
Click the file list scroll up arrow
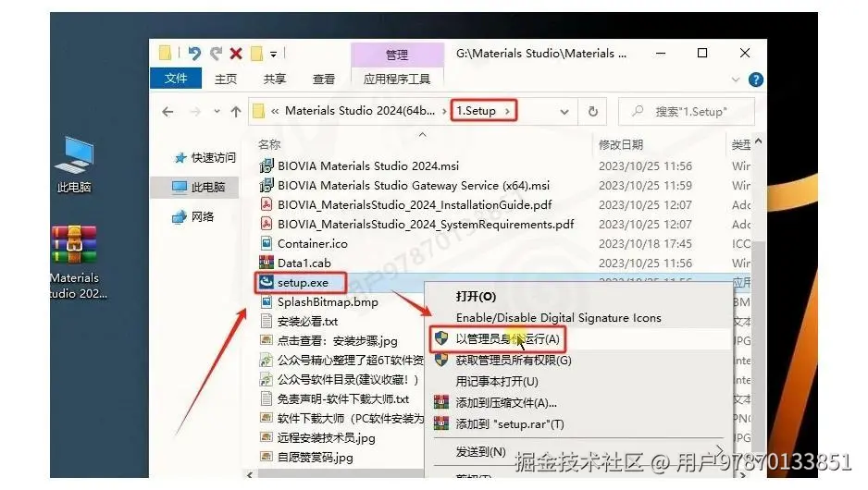759,141
